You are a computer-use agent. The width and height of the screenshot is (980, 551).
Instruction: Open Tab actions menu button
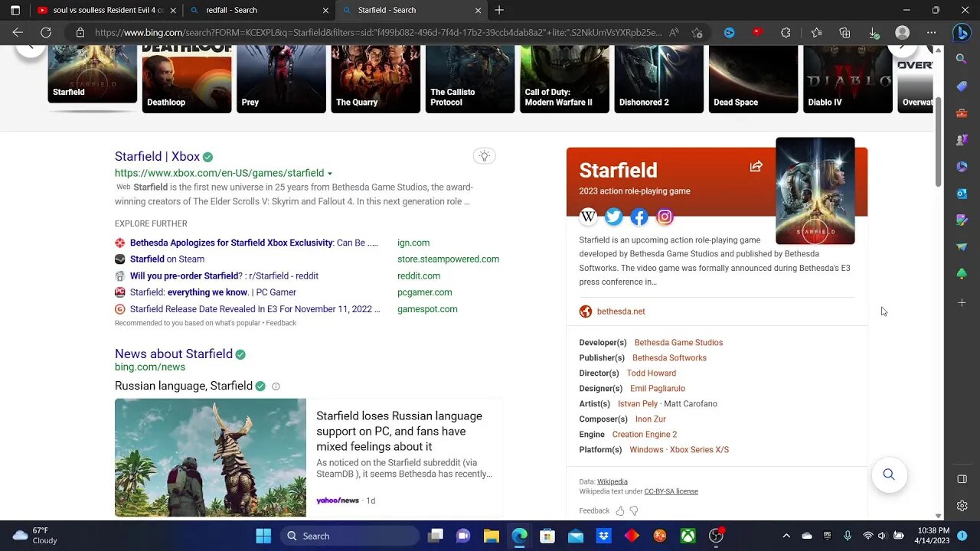tap(15, 10)
